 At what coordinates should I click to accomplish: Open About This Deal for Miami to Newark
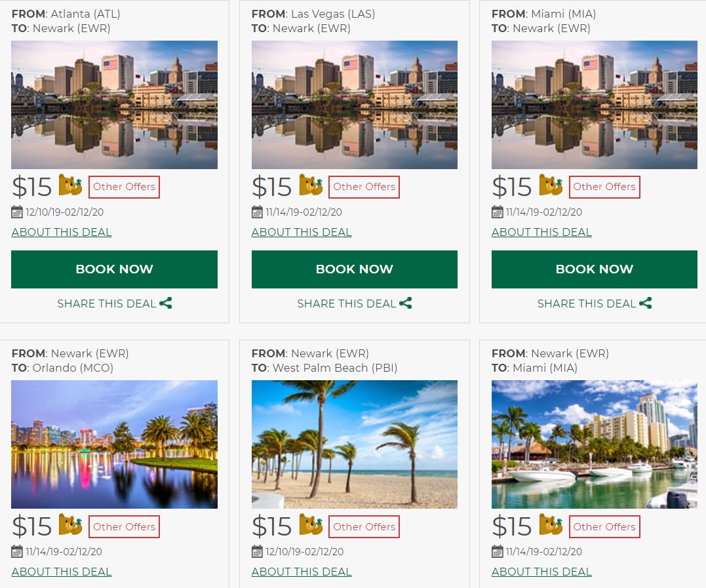tap(541, 232)
